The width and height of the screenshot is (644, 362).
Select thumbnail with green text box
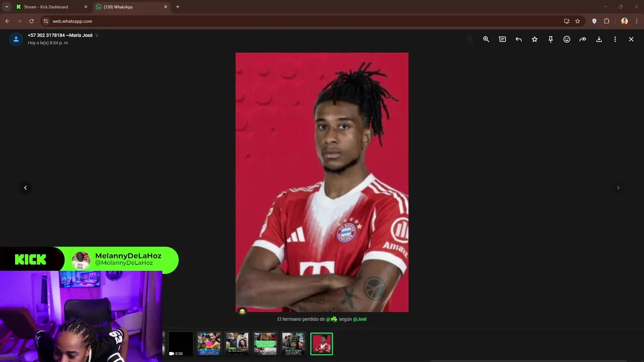pyautogui.click(x=265, y=344)
